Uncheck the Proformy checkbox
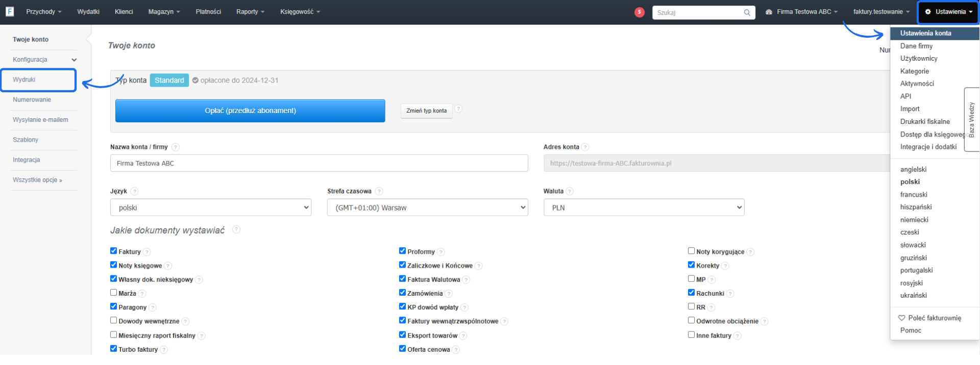The height and width of the screenshot is (365, 980). (402, 251)
